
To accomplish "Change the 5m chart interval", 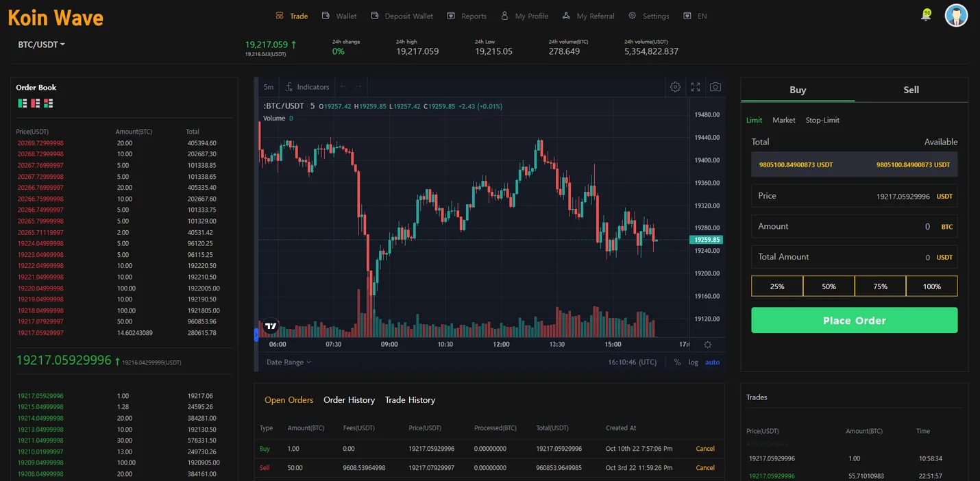I will pos(269,87).
